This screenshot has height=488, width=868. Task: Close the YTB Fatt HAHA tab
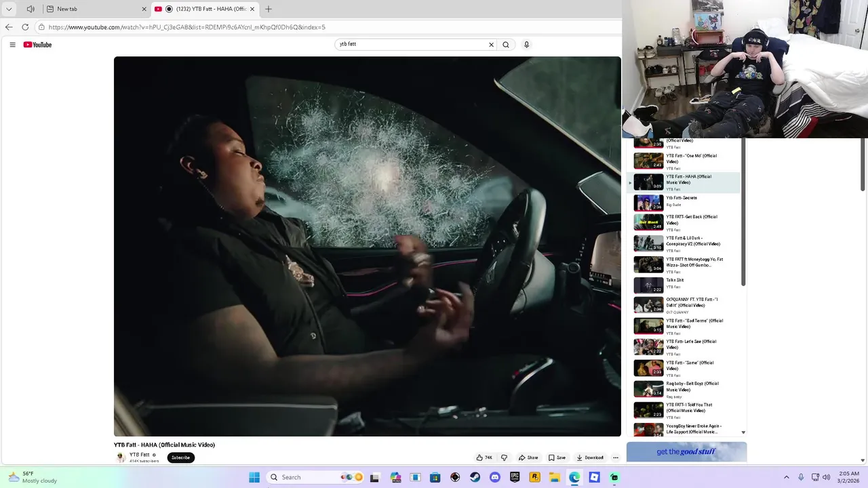[x=252, y=9]
